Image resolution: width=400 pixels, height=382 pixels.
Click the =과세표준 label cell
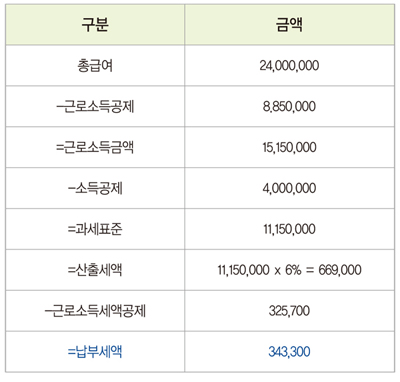click(95, 229)
